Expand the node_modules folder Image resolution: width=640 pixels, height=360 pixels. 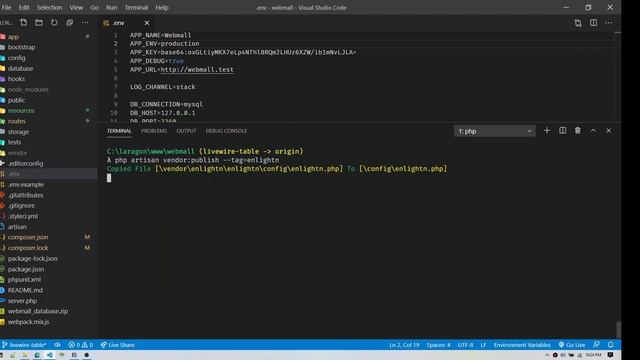(48, 89)
